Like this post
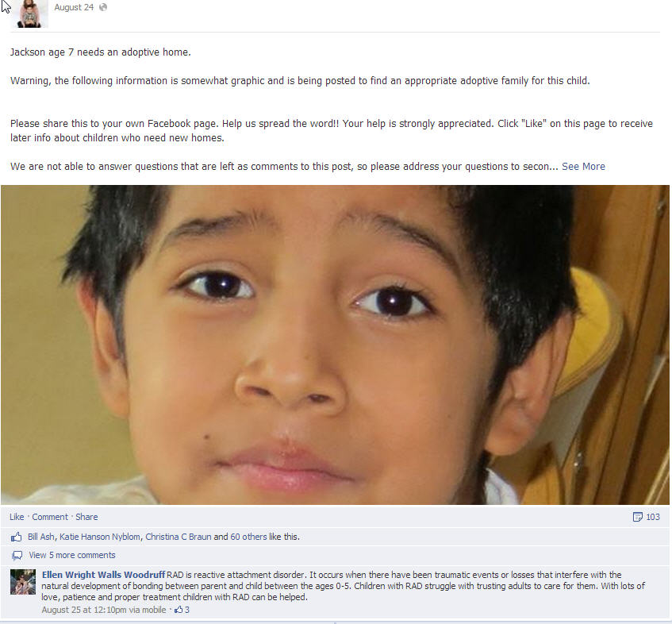Viewport: 672px width, 624px height. 17,517
